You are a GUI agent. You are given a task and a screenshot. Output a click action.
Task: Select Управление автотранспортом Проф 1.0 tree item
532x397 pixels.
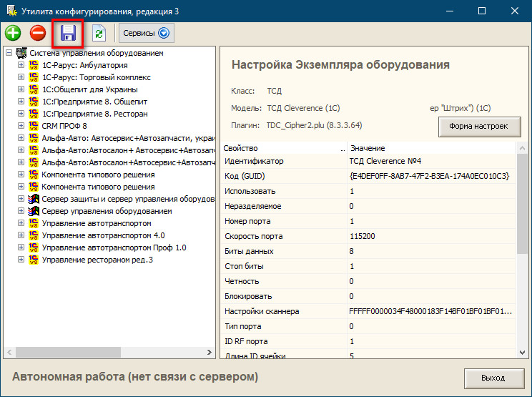114,247
